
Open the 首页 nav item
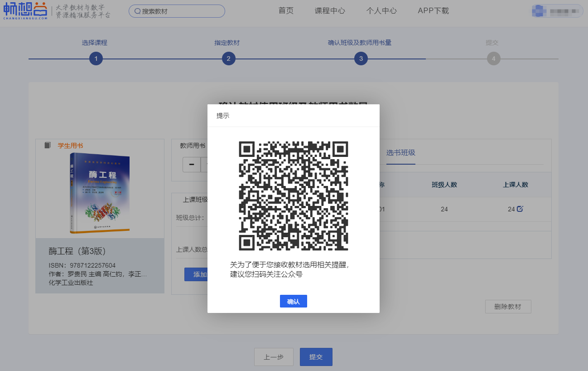point(286,11)
